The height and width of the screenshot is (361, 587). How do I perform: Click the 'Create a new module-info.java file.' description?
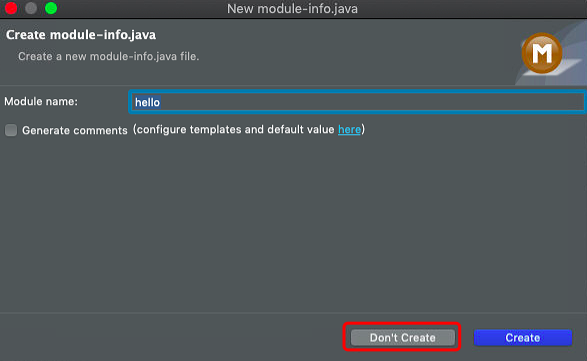click(x=109, y=57)
